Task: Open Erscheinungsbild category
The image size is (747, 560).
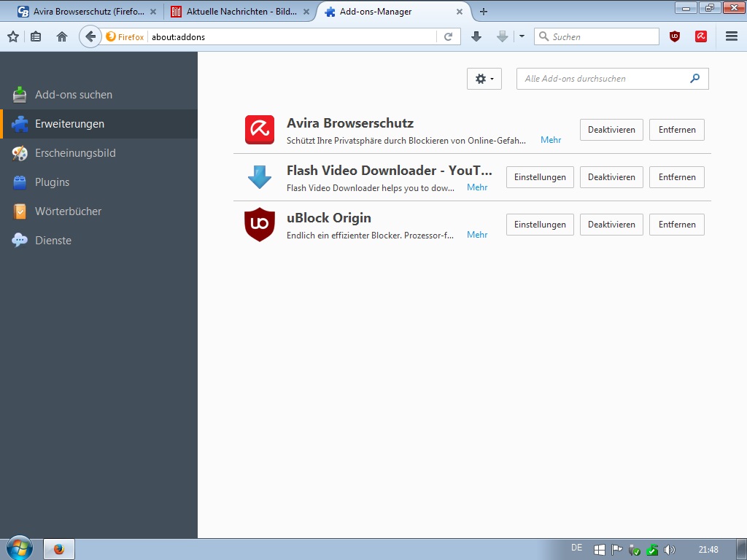Action: point(98,153)
